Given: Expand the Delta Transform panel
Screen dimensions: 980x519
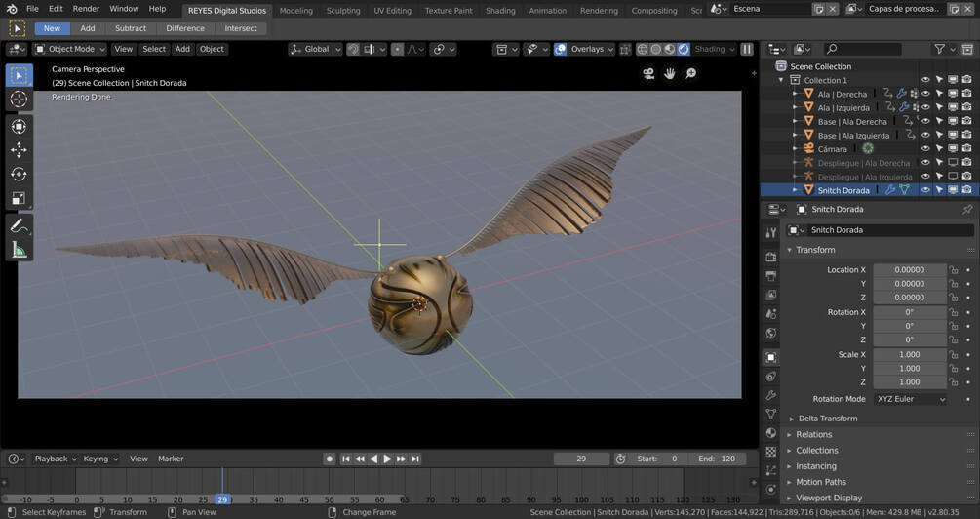Looking at the screenshot, I should coord(828,419).
